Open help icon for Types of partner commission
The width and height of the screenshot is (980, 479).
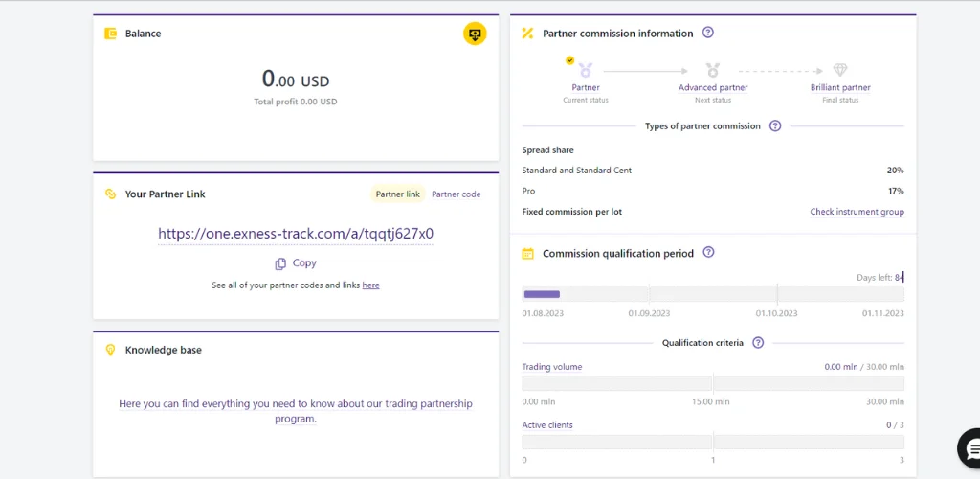coord(775,125)
